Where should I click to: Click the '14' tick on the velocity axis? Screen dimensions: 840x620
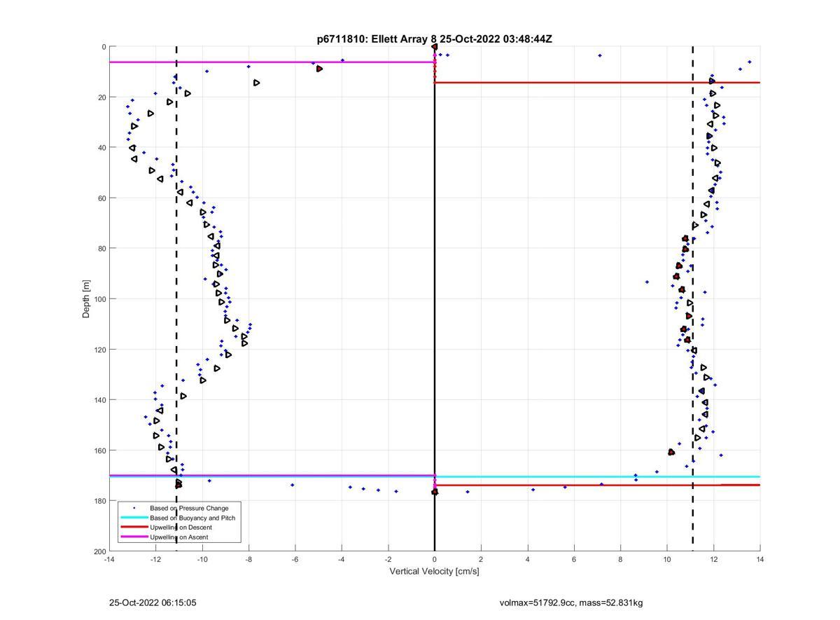(x=760, y=559)
